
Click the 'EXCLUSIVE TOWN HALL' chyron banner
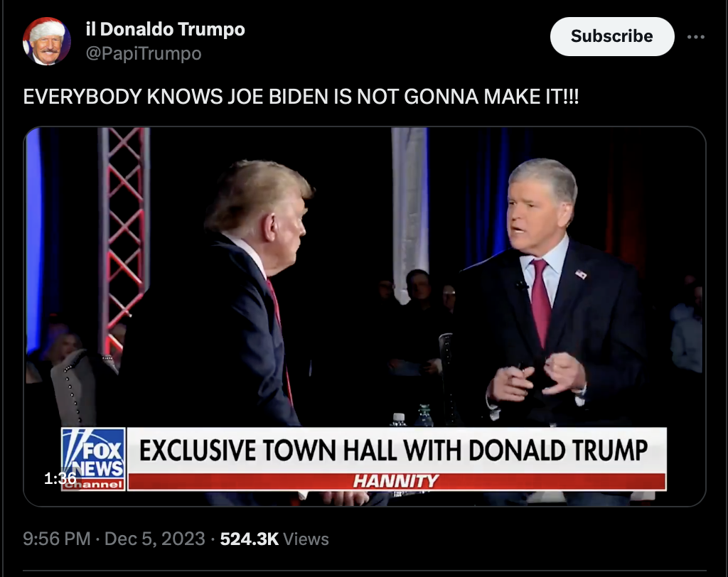[x=393, y=450]
